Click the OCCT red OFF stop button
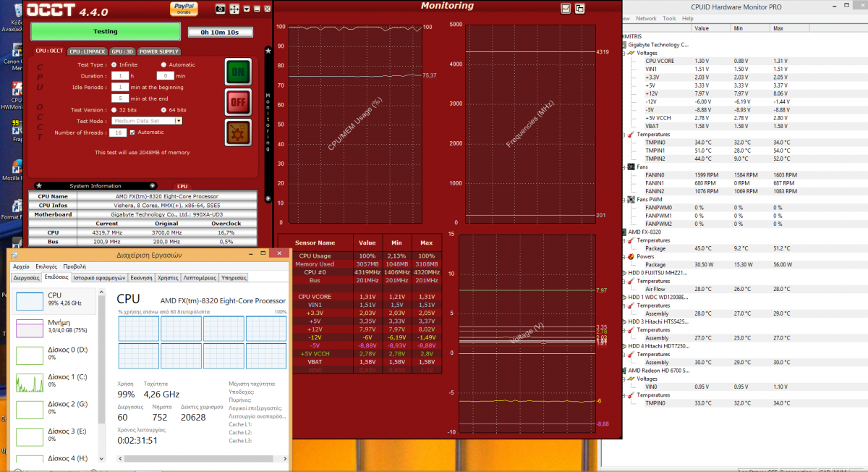 (238, 102)
